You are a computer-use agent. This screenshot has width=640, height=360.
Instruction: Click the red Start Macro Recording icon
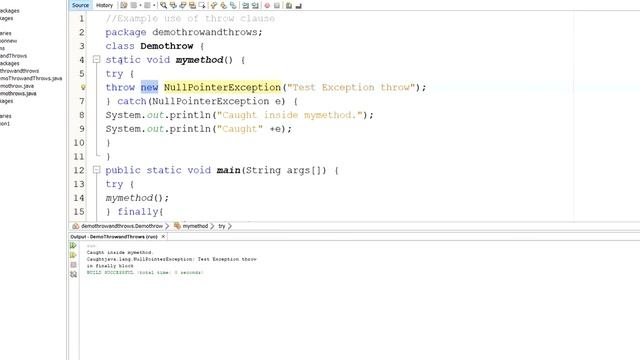click(267, 5)
